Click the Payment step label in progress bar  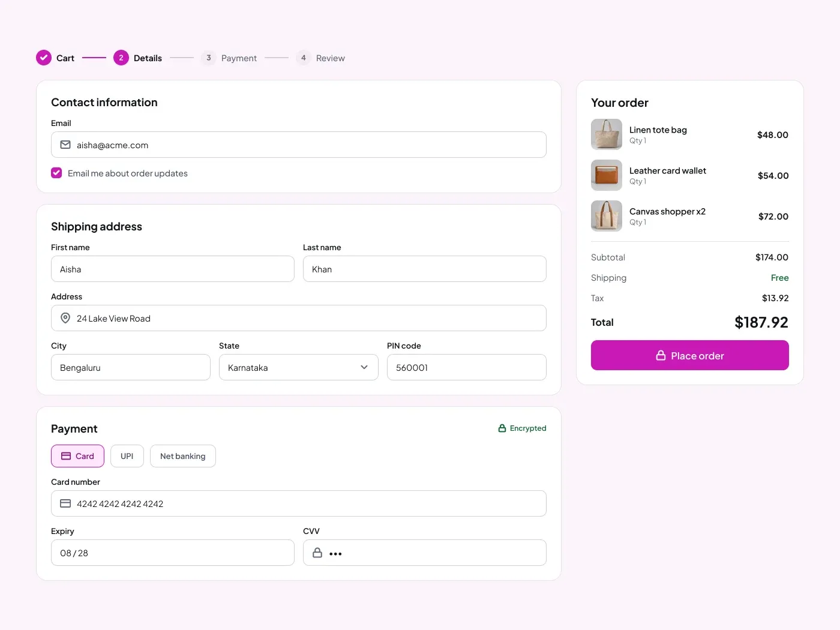pos(239,58)
